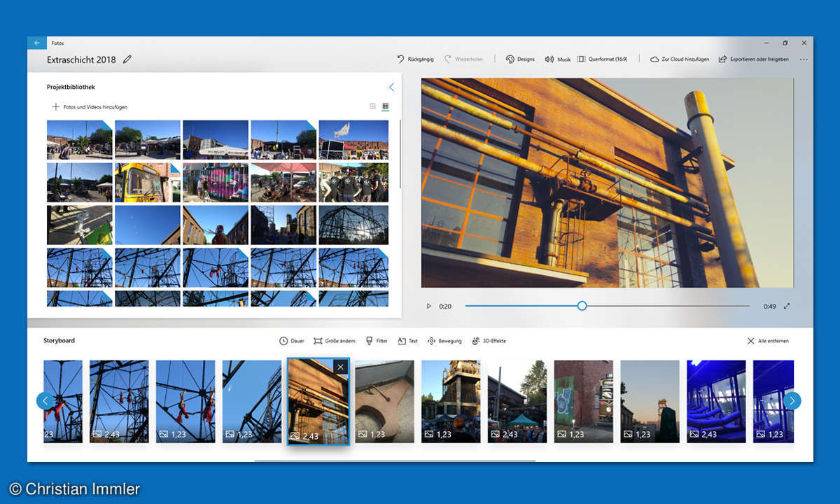
Task: Click the storyboard's right arrow button
Action: pyautogui.click(x=792, y=401)
